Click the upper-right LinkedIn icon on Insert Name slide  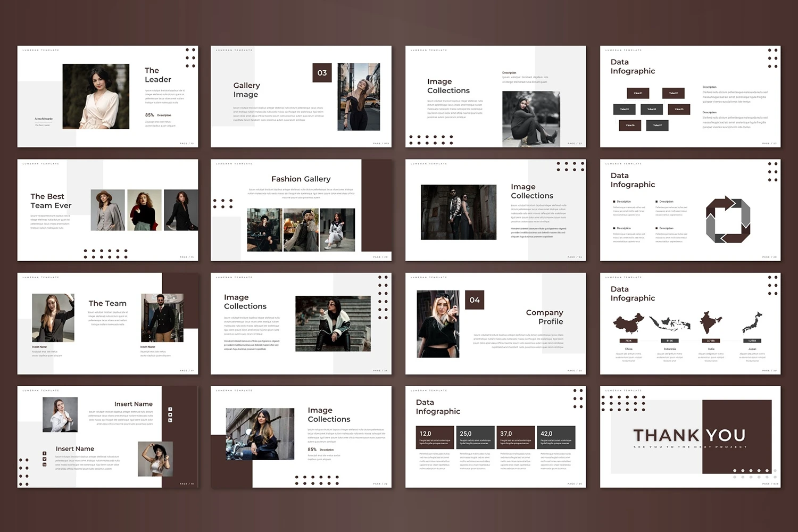coord(170,420)
